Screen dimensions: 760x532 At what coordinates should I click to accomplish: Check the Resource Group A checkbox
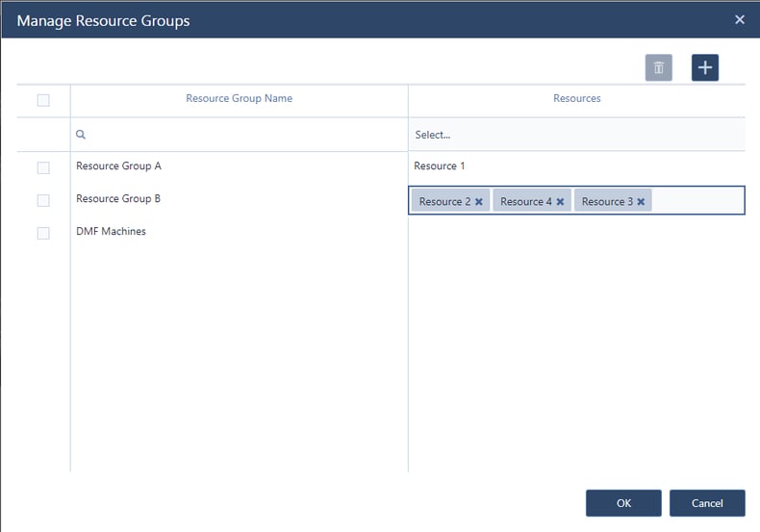tap(43, 167)
